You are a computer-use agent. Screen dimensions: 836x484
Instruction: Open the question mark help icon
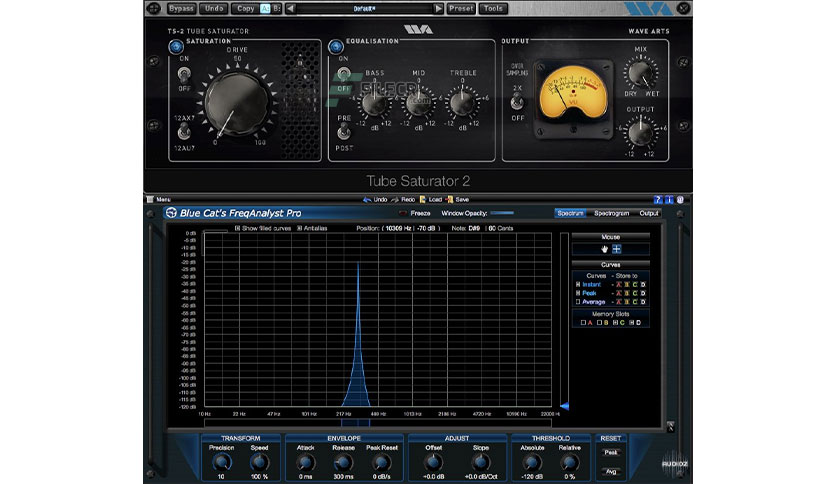(658, 200)
